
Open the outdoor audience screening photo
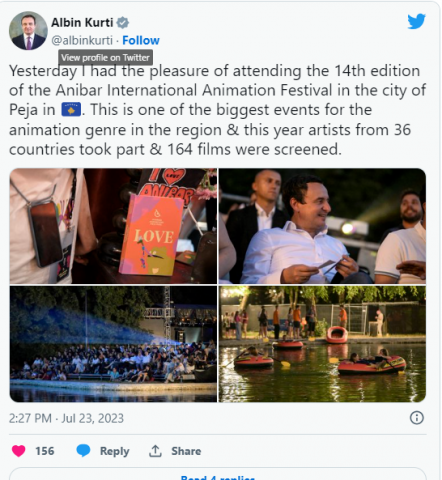coord(113,344)
